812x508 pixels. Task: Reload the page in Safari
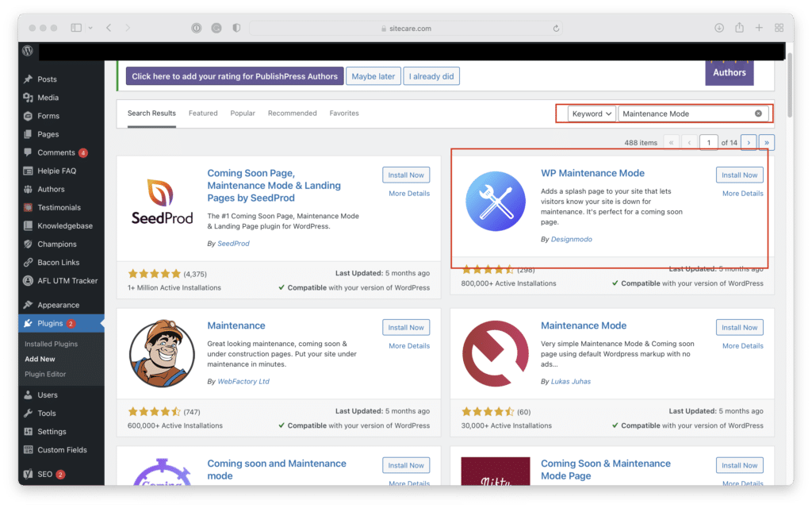click(556, 28)
